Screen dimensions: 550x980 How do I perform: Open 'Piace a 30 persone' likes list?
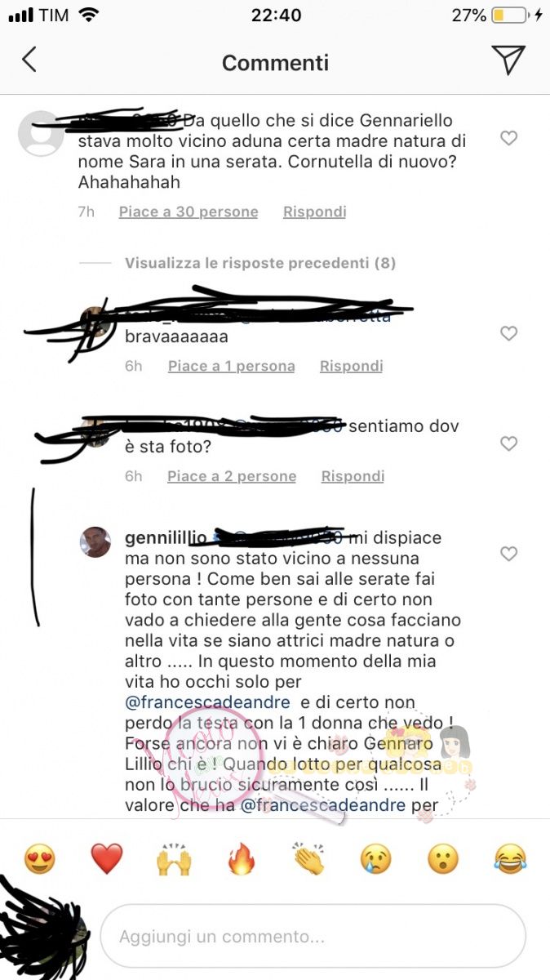tap(189, 212)
